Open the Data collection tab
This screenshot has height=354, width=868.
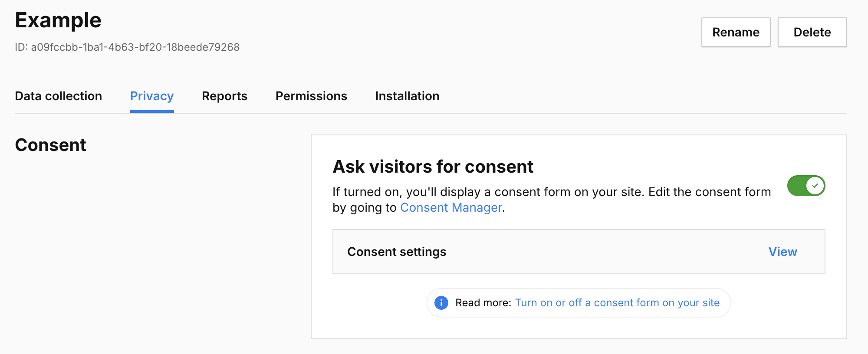point(59,96)
